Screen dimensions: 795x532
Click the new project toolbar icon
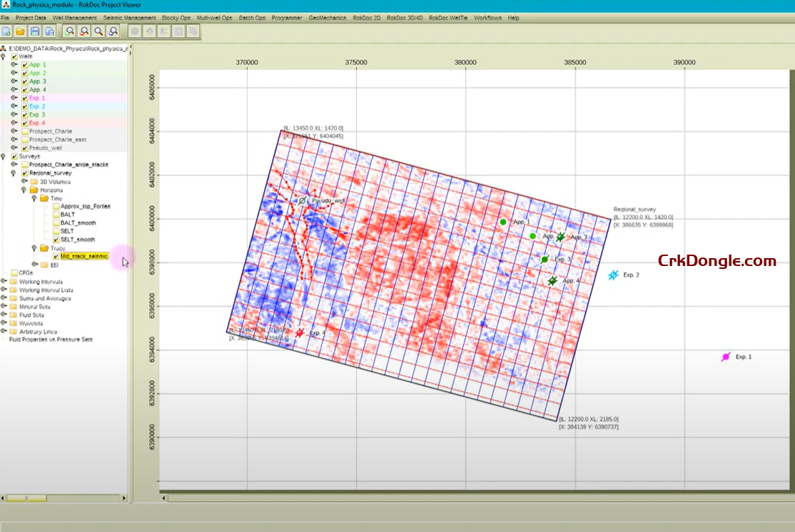point(6,31)
